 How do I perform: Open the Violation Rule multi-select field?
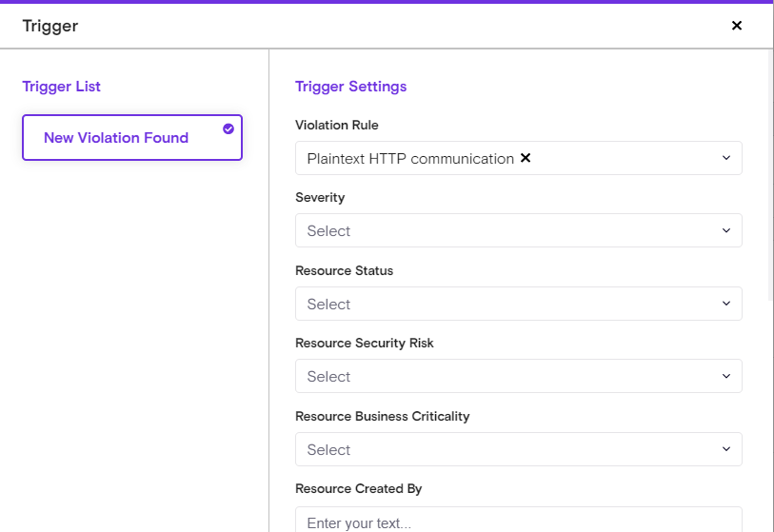point(619,158)
